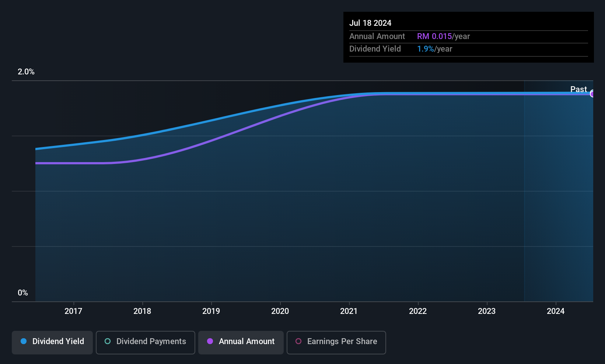Screen dimensions: 605x364
Task: Select the 2018 x-axis label
Action: [142, 311]
